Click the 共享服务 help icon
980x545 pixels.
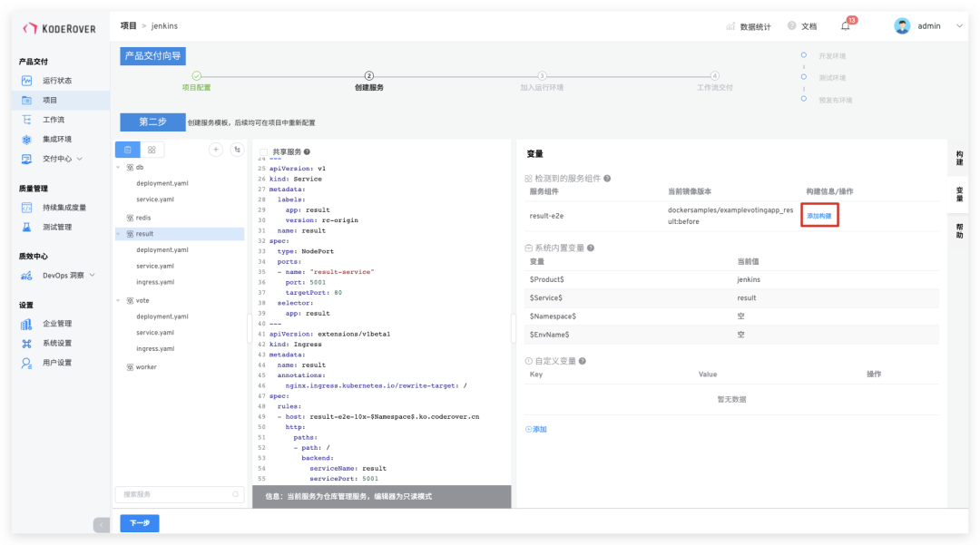(307, 151)
